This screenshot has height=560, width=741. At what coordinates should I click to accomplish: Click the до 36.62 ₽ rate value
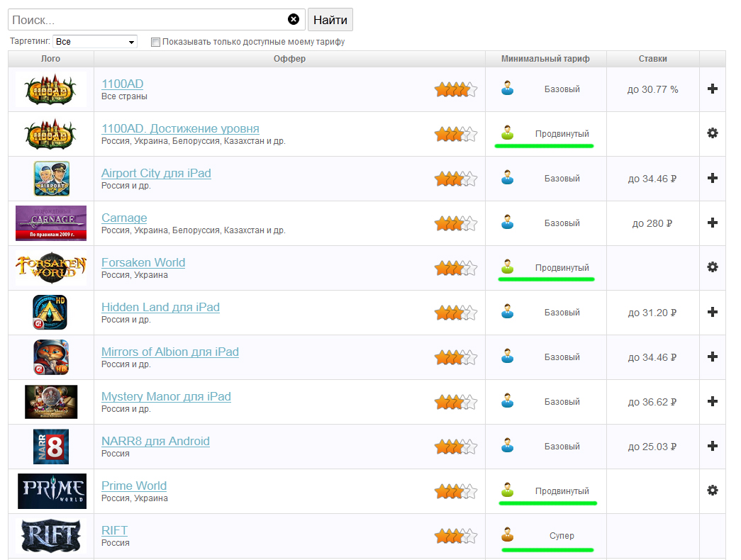click(x=652, y=402)
